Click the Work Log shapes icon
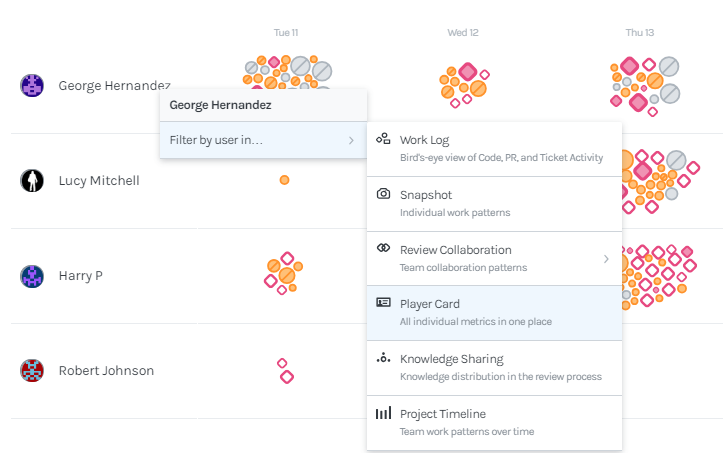Viewport: 723px width, 453px height. pos(383,138)
